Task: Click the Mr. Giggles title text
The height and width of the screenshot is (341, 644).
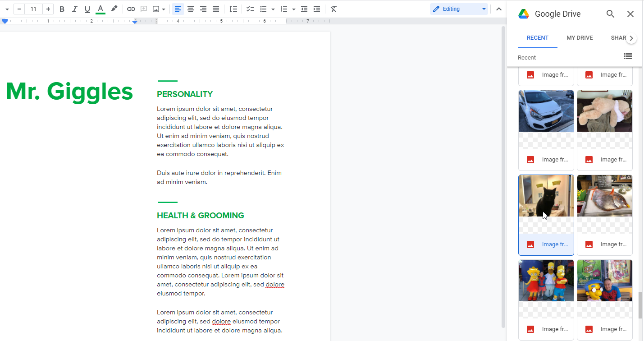Action: click(69, 92)
